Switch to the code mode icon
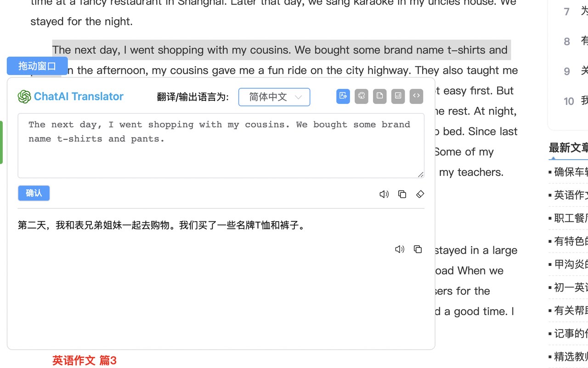Viewport: 588px width, 368px height. (x=416, y=96)
